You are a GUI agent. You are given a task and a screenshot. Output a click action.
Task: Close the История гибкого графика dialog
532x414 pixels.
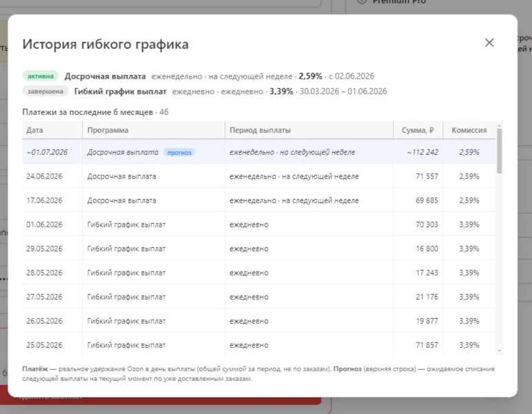(489, 43)
